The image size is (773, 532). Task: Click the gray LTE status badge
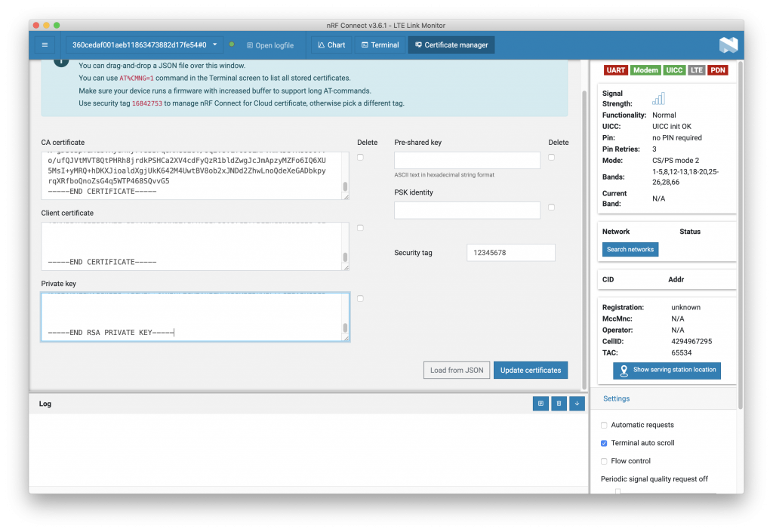696,70
